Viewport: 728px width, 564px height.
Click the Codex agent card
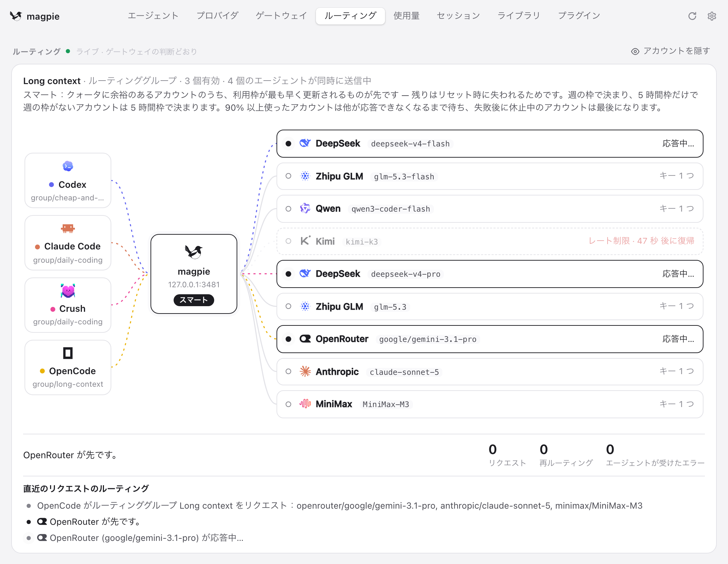[x=68, y=180]
